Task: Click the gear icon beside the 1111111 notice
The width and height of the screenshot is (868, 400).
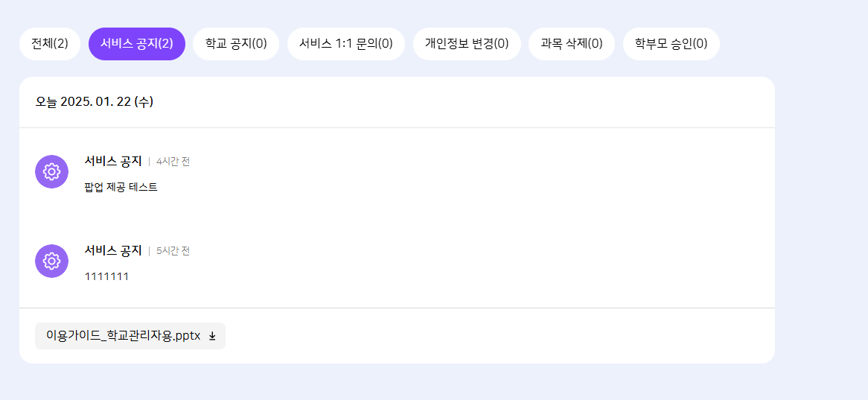Action: click(x=51, y=261)
